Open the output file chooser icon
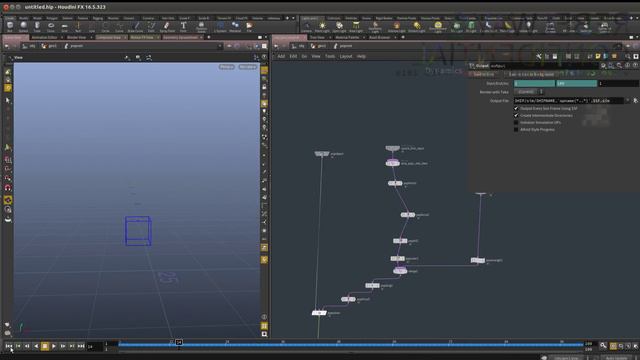 tap(635, 100)
